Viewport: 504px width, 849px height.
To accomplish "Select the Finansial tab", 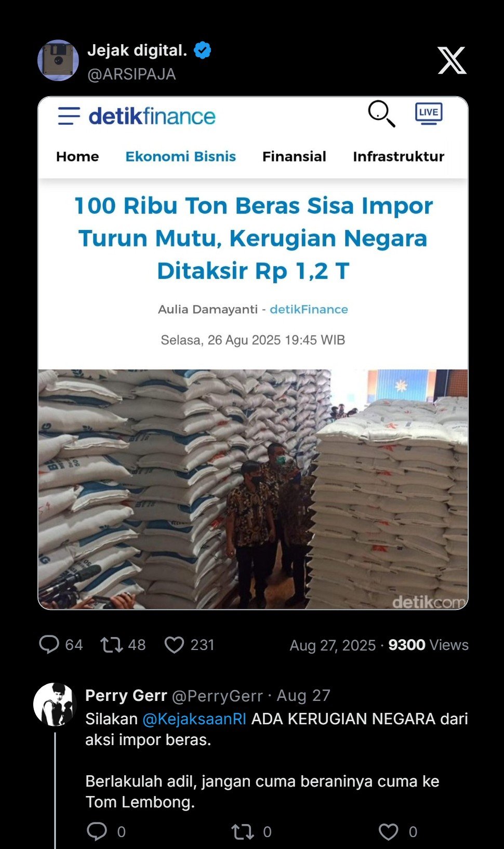I will pyautogui.click(x=294, y=156).
